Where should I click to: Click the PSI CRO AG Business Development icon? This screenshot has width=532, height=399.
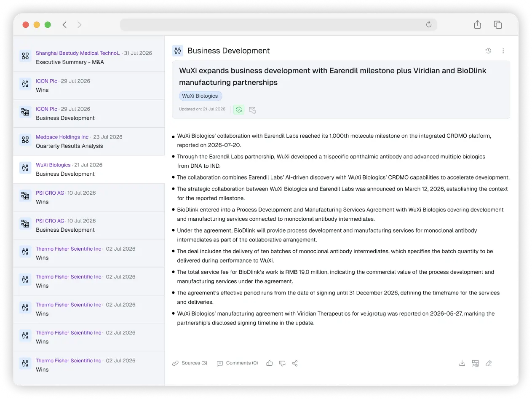point(25,223)
